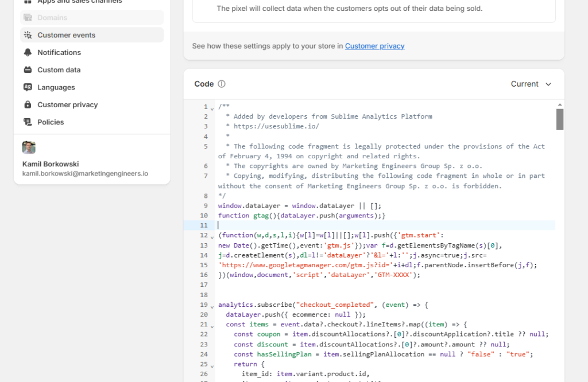Click the kamil.borkowski email address text
This screenshot has height=382, width=588.
point(85,173)
